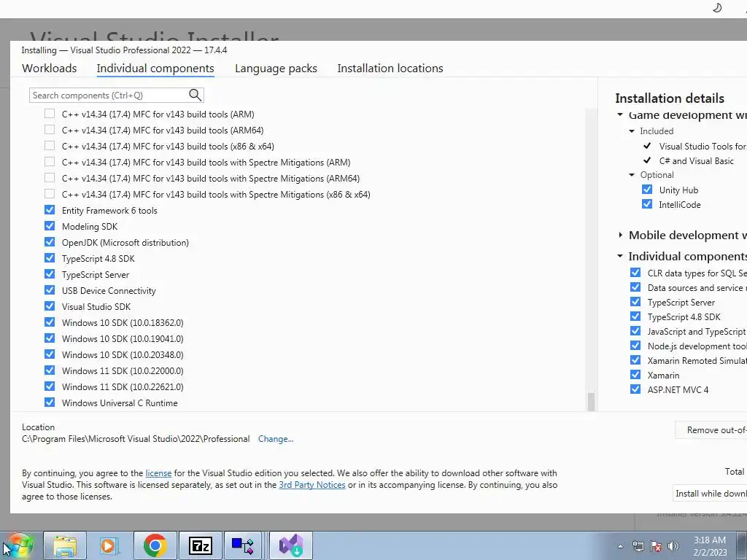This screenshot has height=560, width=747.
Task: Click the component list scrollbar thumb
Action: pos(591,402)
